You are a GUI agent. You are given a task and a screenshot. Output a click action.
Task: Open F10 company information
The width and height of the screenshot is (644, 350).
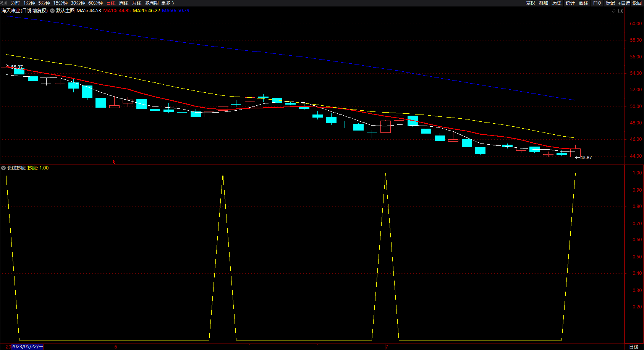(x=597, y=3)
